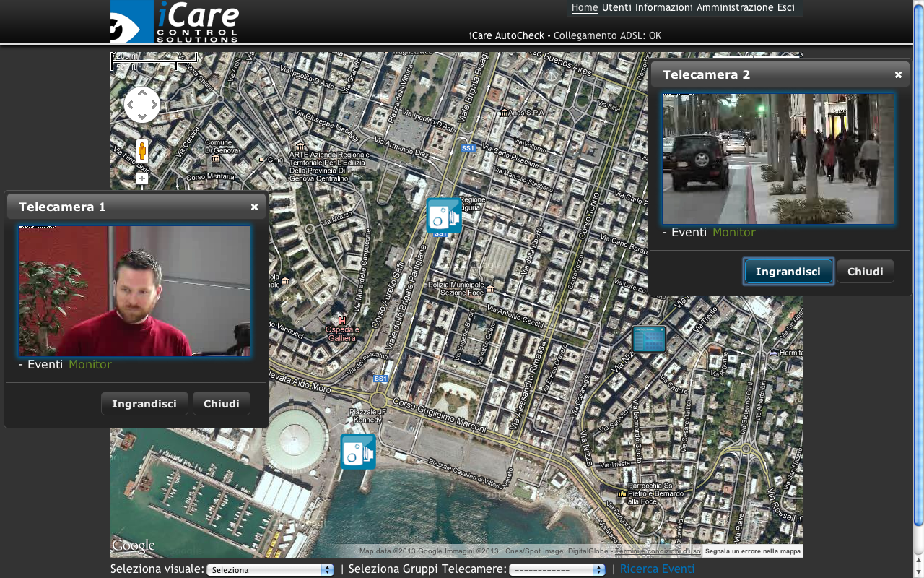Click the camera marker near Piazzale Kennedy

coord(358,452)
